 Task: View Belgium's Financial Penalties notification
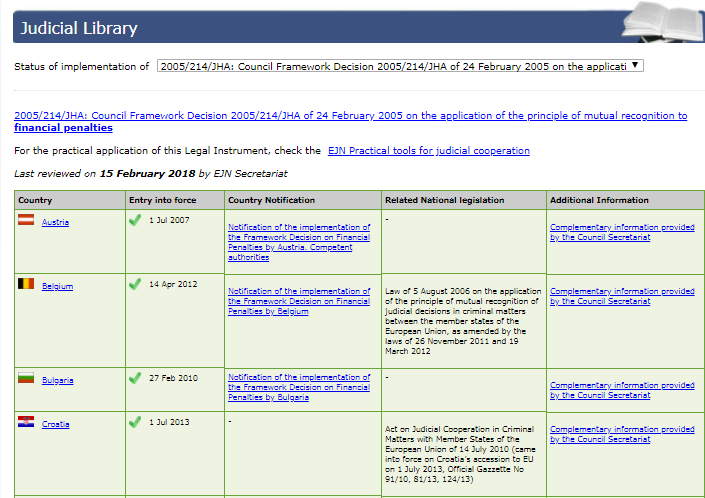pyautogui.click(x=299, y=301)
